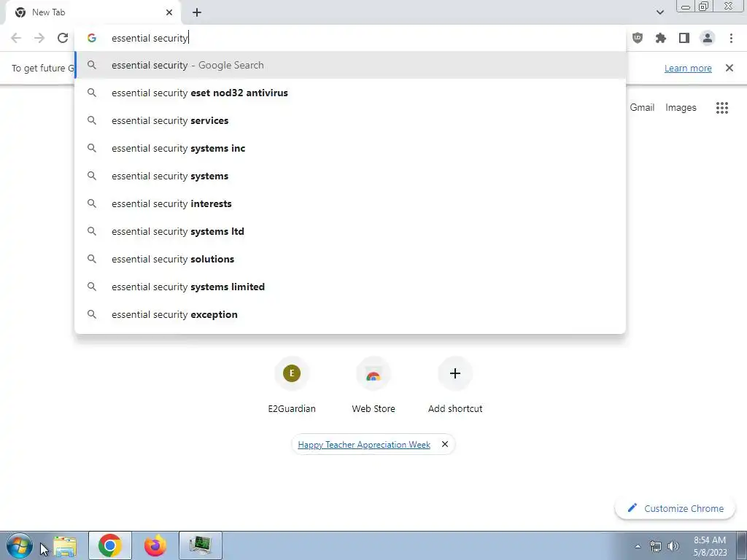Open the Windows Start menu
Image resolution: width=747 pixels, height=560 pixels.
[x=19, y=545]
